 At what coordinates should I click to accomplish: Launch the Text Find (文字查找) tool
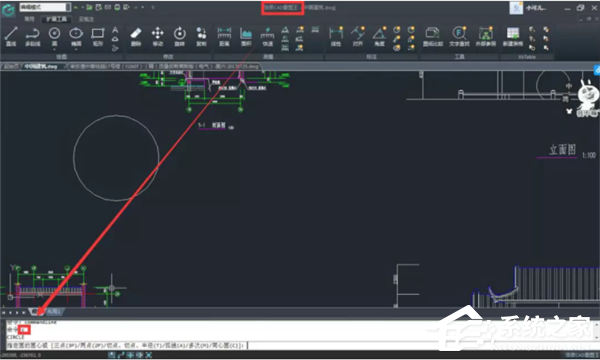point(459,37)
